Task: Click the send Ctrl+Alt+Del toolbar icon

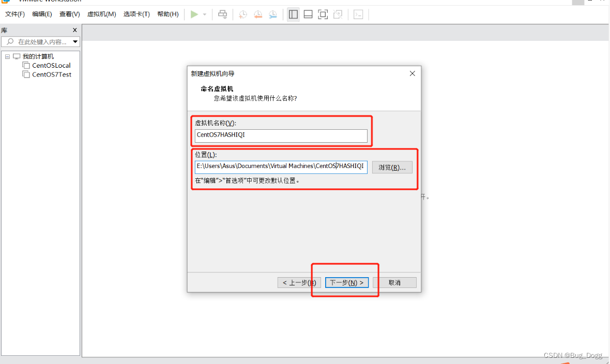Action: (x=222, y=14)
